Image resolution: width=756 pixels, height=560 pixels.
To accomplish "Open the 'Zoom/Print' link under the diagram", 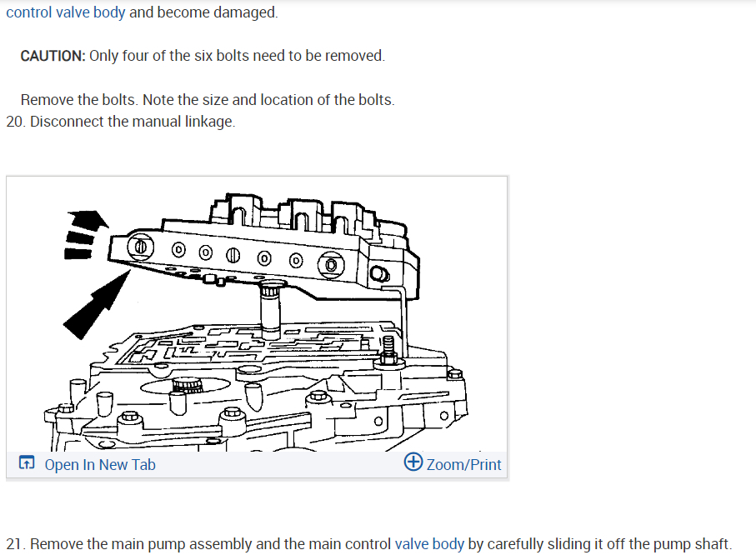I will (x=463, y=464).
